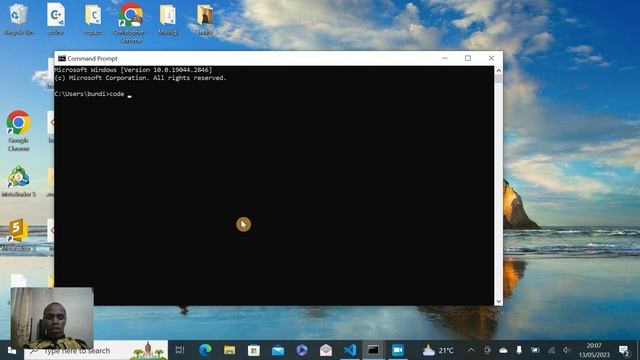Image resolution: width=640 pixels, height=360 pixels.
Task: Switch to Visual Studio Code on taskbar
Action: [350, 350]
